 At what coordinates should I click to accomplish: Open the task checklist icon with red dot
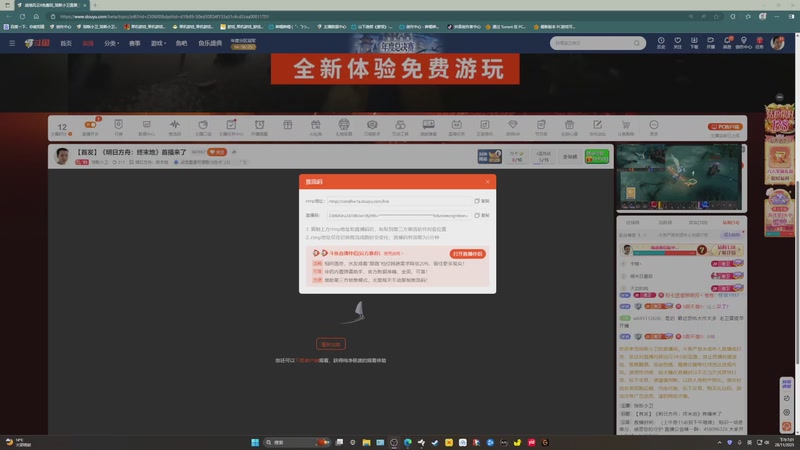click(231, 124)
